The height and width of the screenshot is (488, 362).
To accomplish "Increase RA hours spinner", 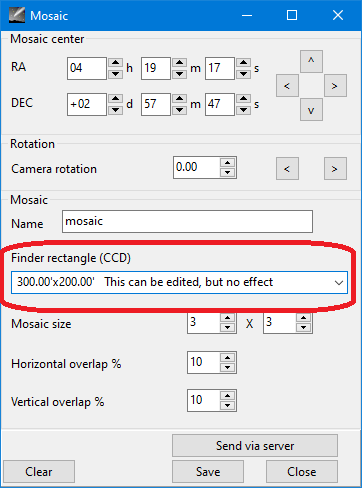I will tap(116, 63).
